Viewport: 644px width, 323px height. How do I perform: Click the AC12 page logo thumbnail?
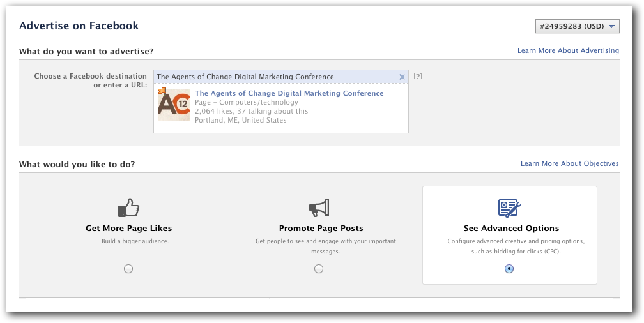tap(173, 103)
